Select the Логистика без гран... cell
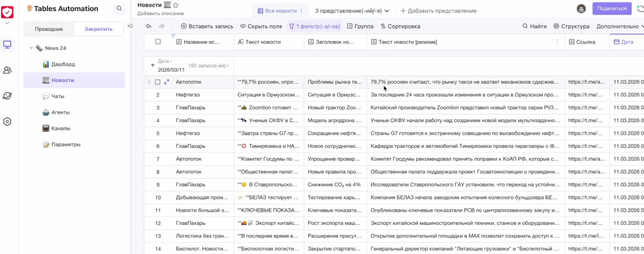This screenshot has height=254, width=644. tap(203, 236)
